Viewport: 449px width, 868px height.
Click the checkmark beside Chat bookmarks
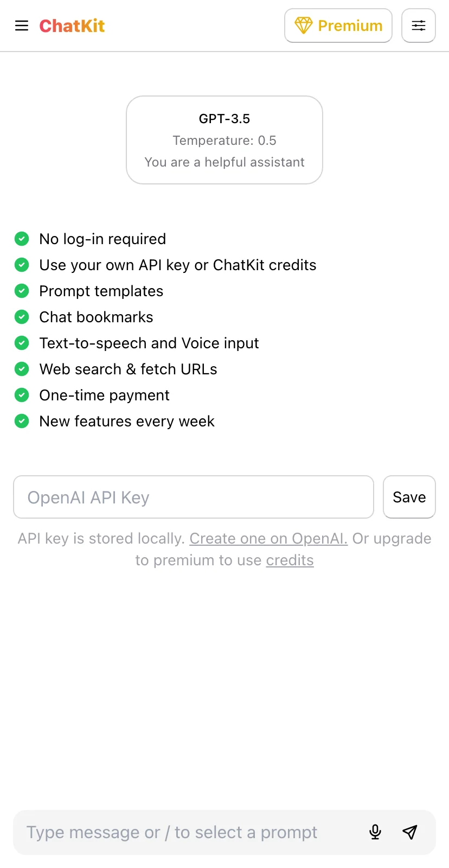coord(22,317)
